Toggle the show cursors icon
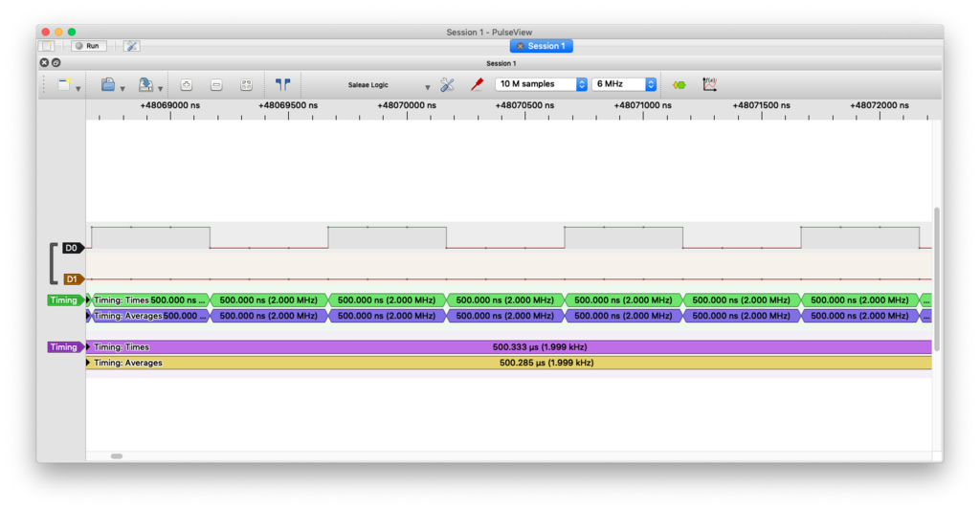Screen dimensions: 980x511 282,85
